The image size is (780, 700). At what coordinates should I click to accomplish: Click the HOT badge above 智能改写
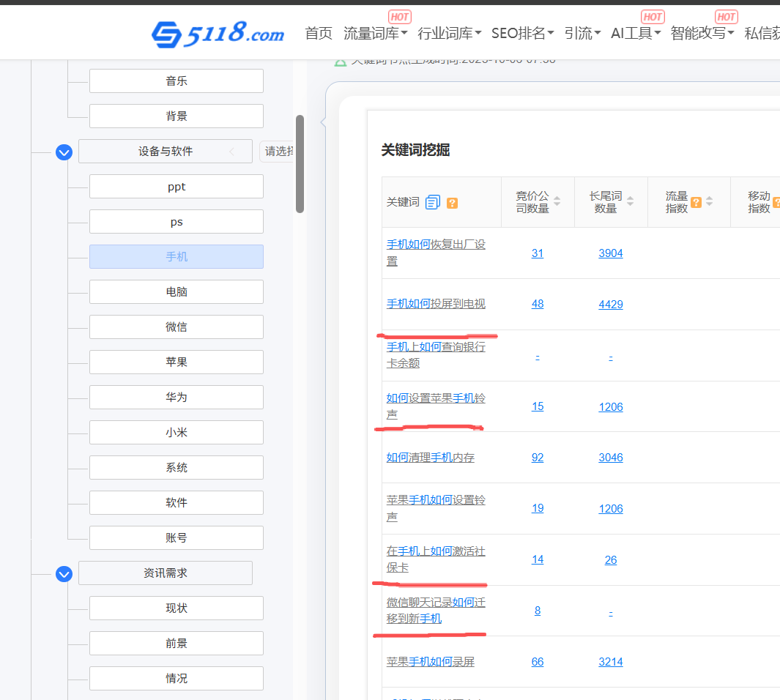tap(726, 16)
